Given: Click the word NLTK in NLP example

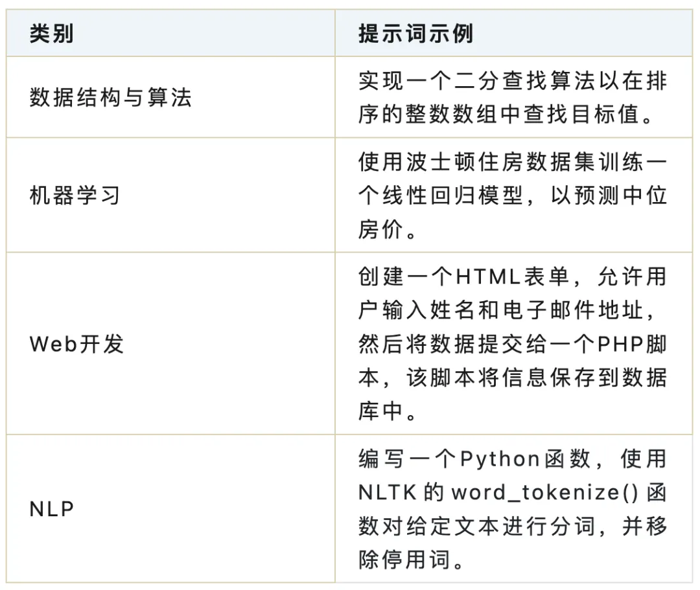Looking at the screenshot, I should (388, 493).
